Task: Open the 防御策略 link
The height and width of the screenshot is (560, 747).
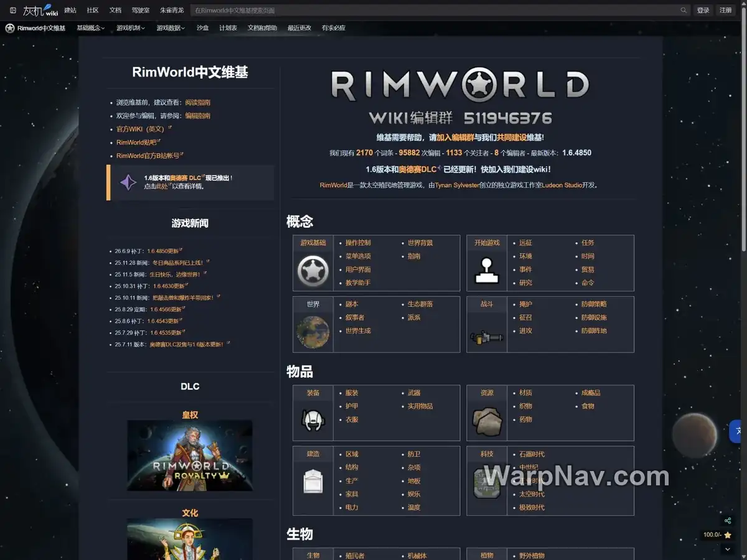Action: click(x=594, y=304)
